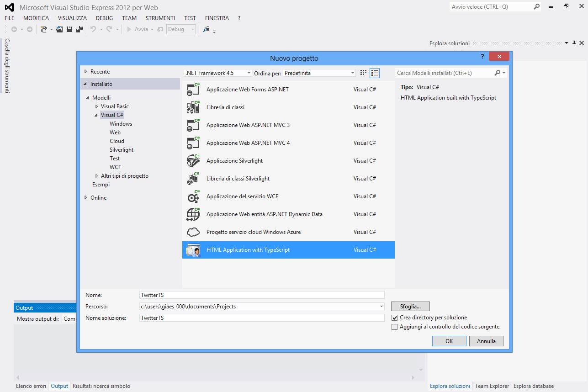The image size is (588, 392).
Task: Collapse the Modelli tree node
Action: pos(87,98)
